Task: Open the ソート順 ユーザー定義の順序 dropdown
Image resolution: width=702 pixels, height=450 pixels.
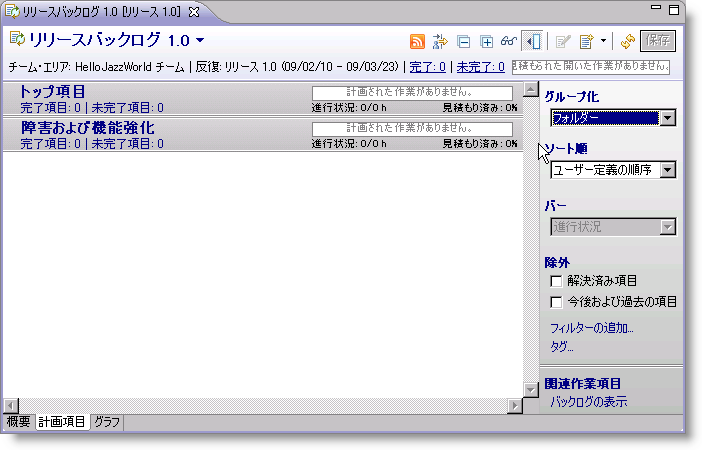Action: (613, 170)
